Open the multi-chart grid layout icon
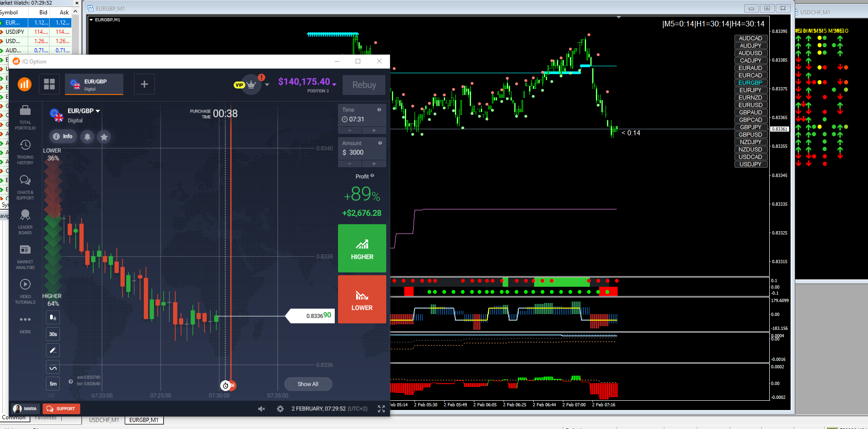This screenshot has width=868, height=429. pos(49,84)
